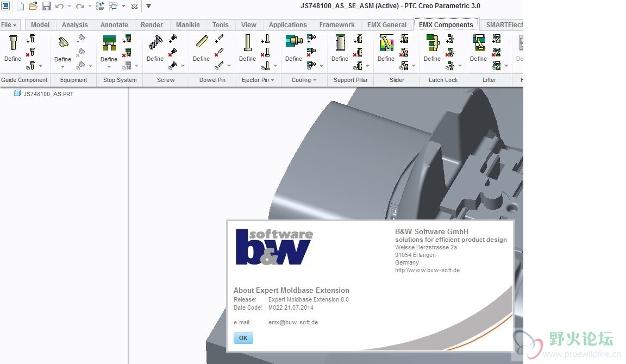Open the Tools tab

pos(221,25)
